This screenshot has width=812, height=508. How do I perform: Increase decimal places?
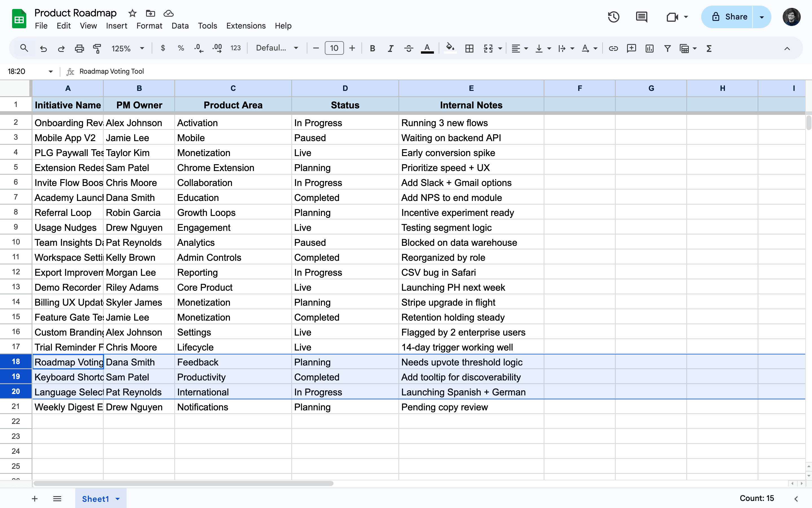pos(217,48)
